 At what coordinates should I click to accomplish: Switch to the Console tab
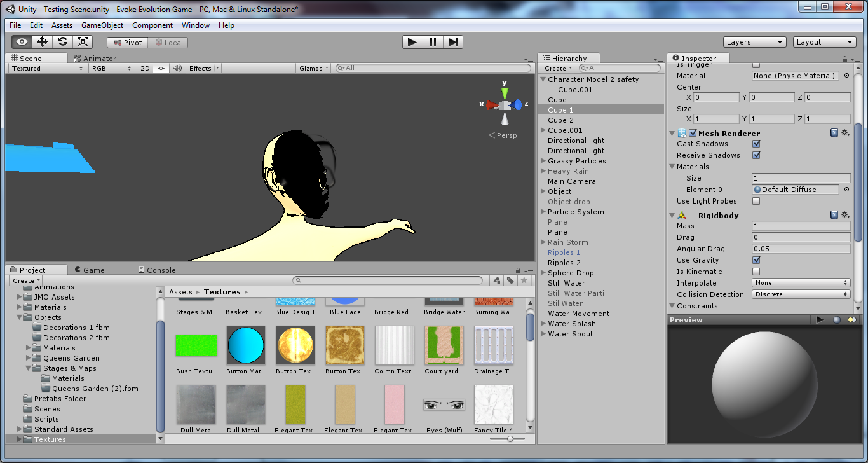tap(156, 270)
